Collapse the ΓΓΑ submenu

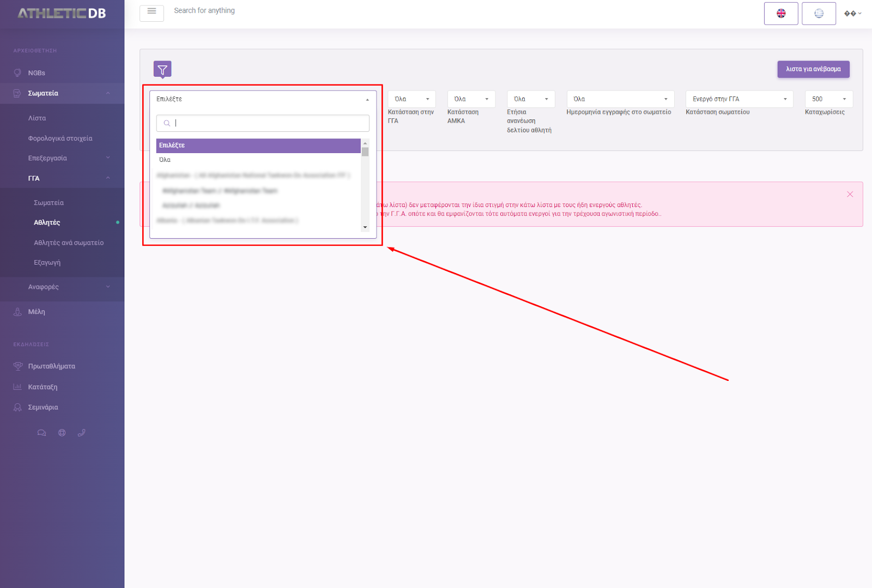click(x=108, y=178)
